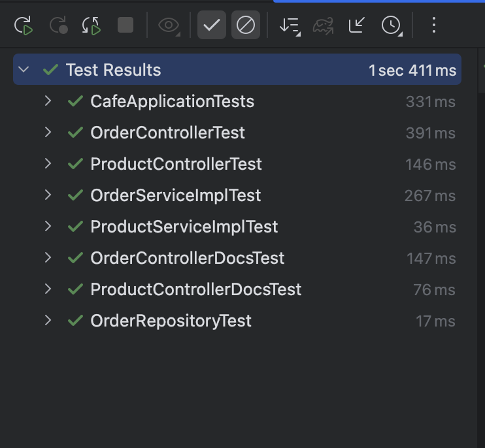
Task: Click the Rerun tests icon
Action: tap(24, 25)
